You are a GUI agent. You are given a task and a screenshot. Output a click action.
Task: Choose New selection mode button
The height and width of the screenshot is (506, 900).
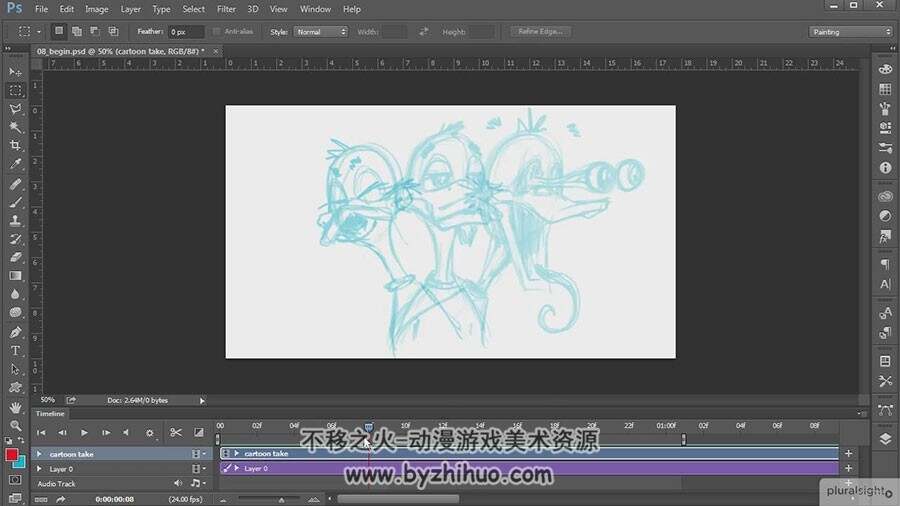click(59, 31)
